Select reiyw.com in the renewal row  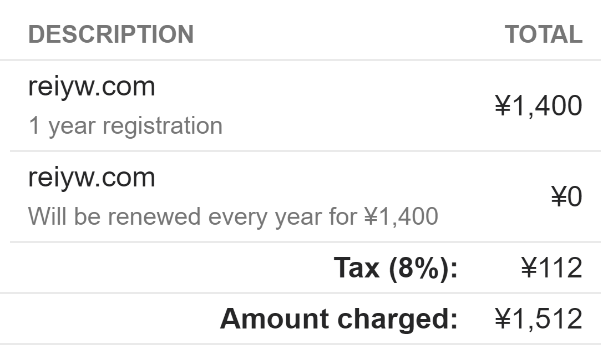tap(92, 178)
